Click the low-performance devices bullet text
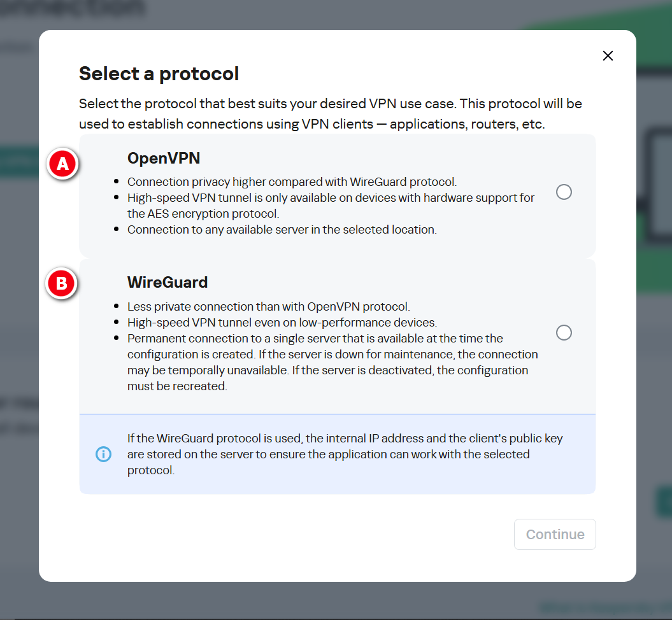This screenshot has height=620, width=672. tap(282, 322)
